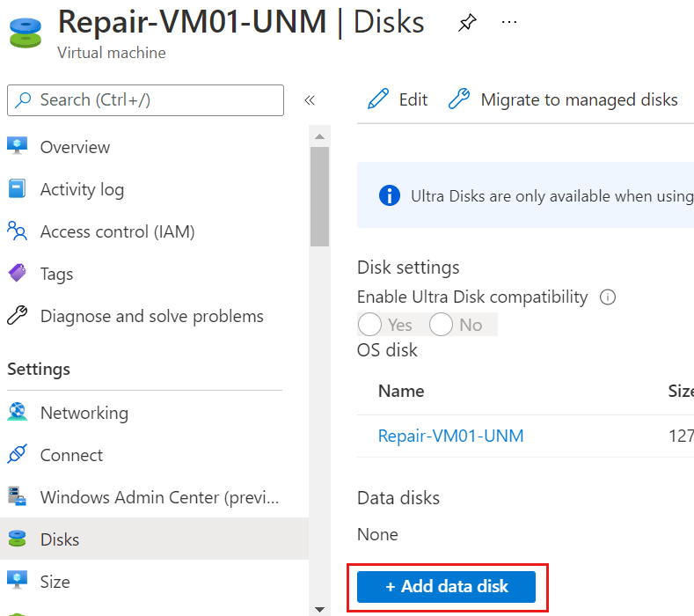This screenshot has height=616, width=694.
Task: Click the Ultra Disk compatibility info icon
Action: pos(607,297)
